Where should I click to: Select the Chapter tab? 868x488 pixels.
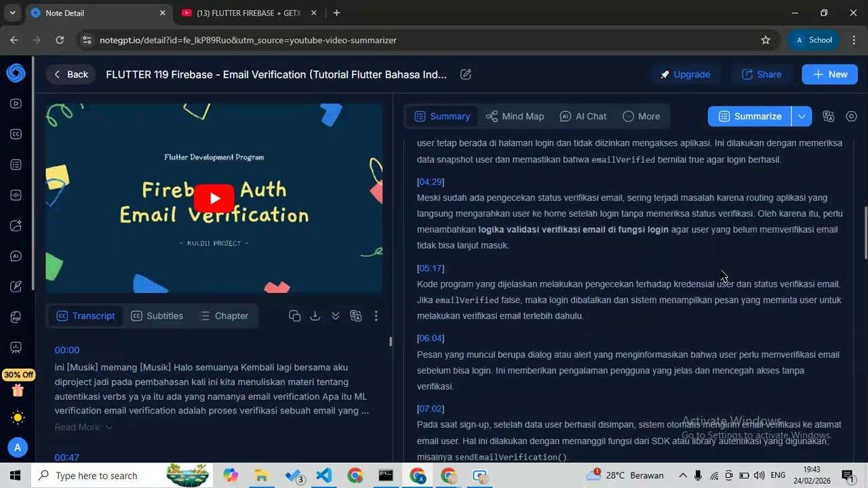click(224, 316)
